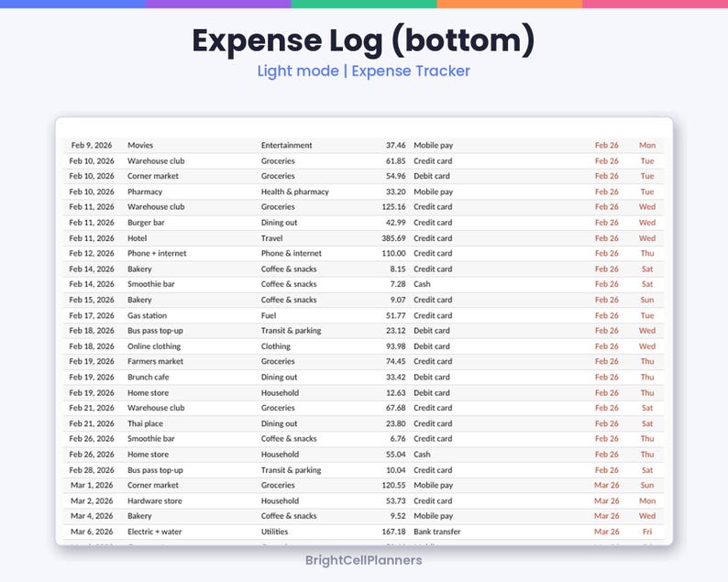
Task: Select the 120.55 amount cell
Action: [393, 485]
